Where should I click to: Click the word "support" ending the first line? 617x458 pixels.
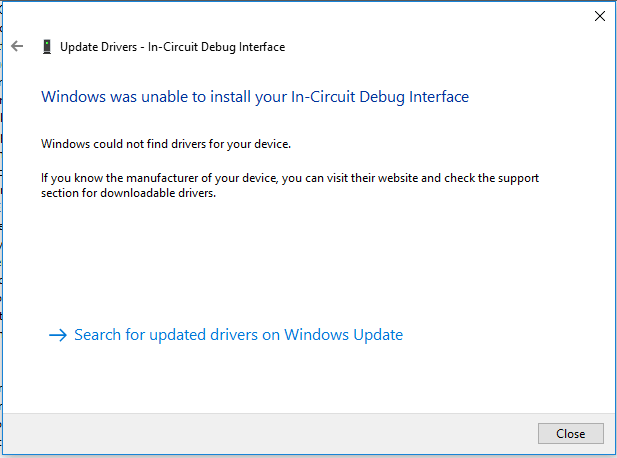(x=518, y=178)
